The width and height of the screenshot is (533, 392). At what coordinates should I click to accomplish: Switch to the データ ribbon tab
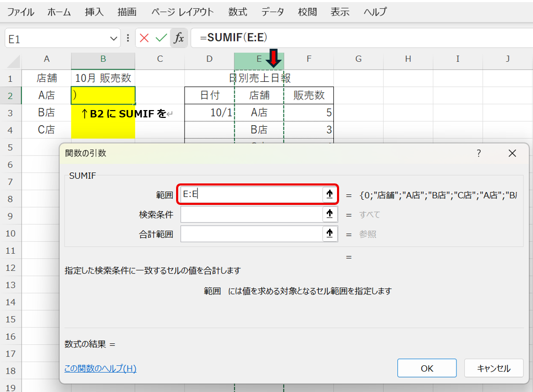[x=273, y=12]
